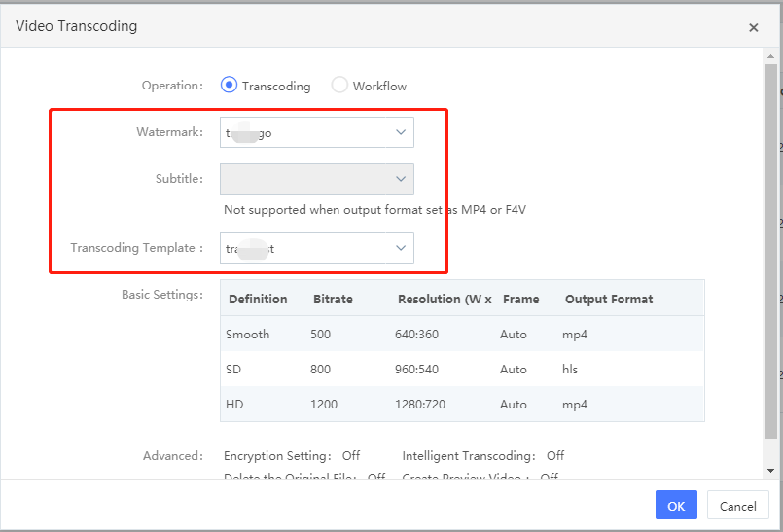Click the dialog vertical scrollbar thumb
The height and width of the screenshot is (532, 783).
(x=770, y=251)
